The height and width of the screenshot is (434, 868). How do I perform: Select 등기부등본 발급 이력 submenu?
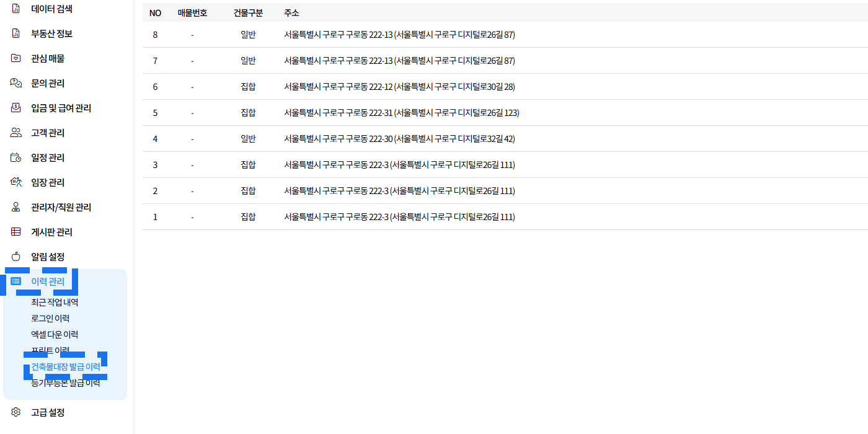(66, 383)
